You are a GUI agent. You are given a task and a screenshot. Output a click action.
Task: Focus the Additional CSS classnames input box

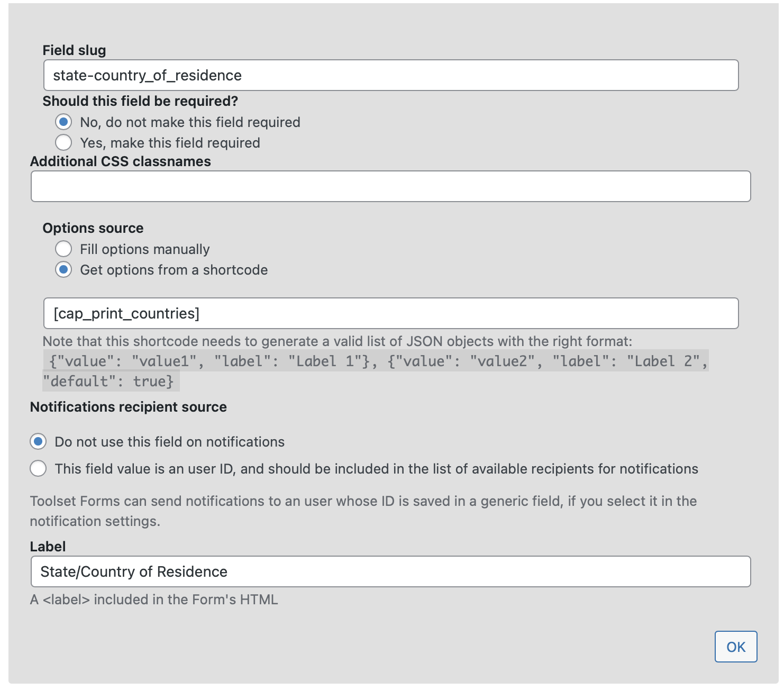[390, 186]
